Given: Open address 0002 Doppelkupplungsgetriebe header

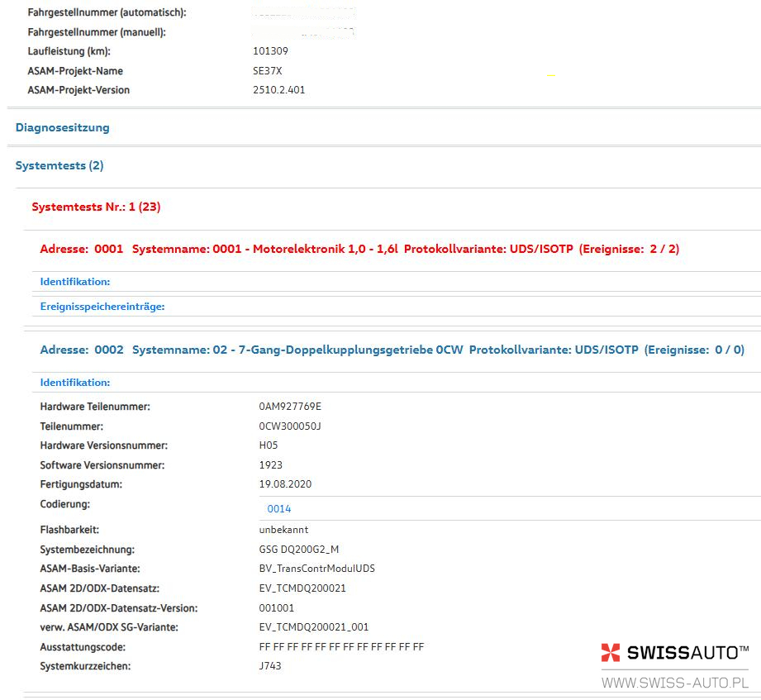Looking at the screenshot, I should pyautogui.click(x=392, y=350).
